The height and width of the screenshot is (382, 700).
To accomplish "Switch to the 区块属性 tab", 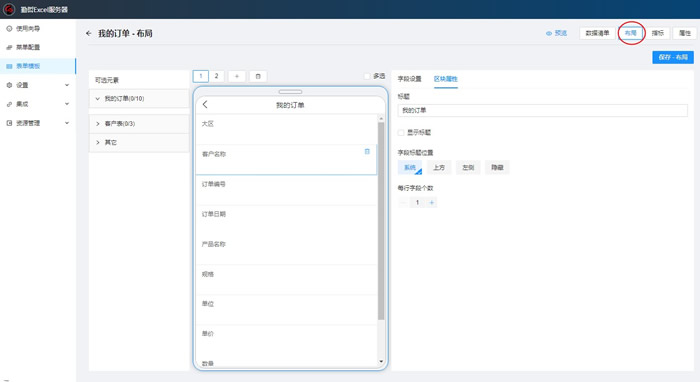I will pos(446,79).
